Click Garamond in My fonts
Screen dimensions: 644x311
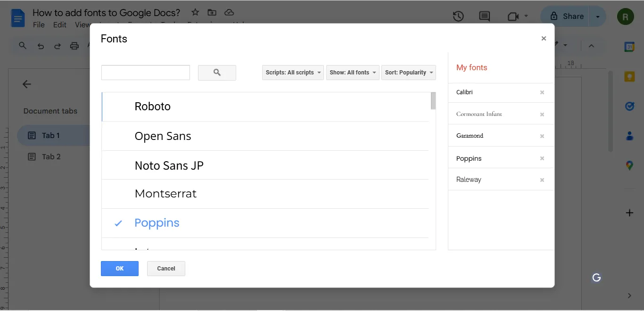(470, 136)
